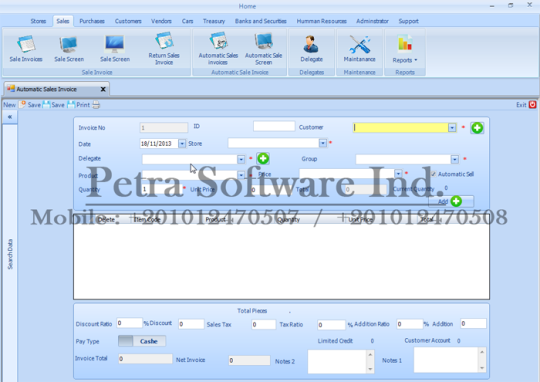Switch to the Purchases ribbon tab
Screen dimensions: 540x382
[92, 21]
